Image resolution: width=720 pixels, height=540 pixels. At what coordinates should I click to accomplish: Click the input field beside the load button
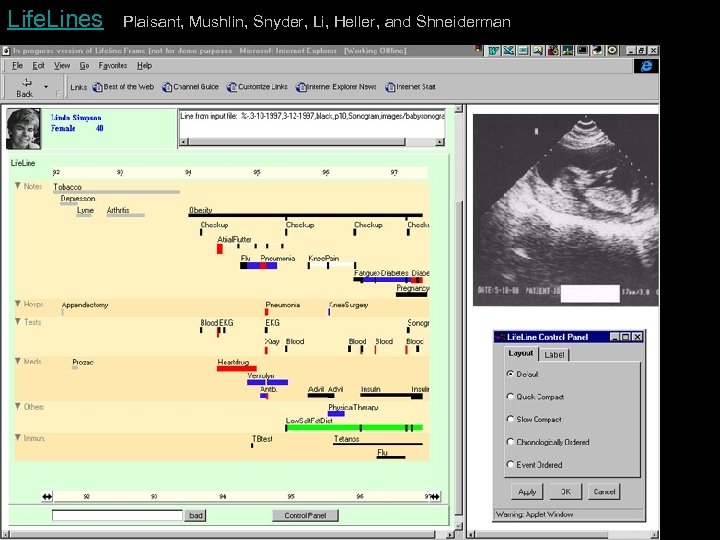coord(118,516)
